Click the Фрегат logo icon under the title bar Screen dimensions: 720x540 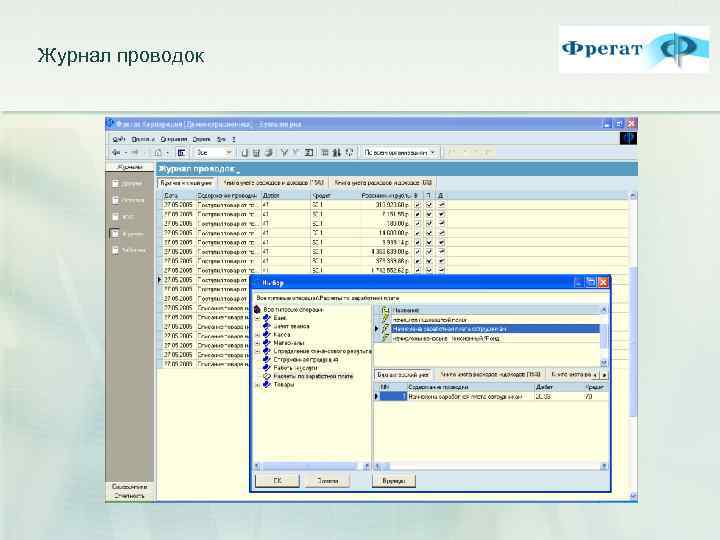[628, 138]
